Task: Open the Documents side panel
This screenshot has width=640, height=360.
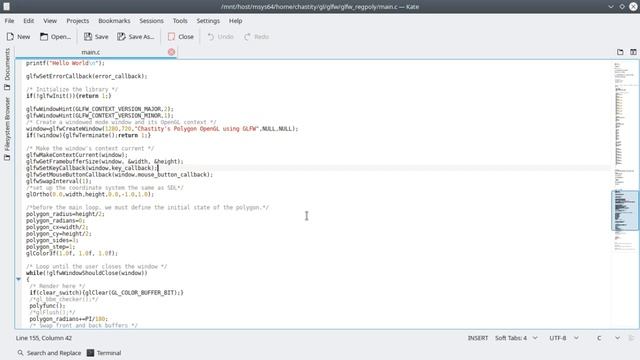Action: click(7, 69)
